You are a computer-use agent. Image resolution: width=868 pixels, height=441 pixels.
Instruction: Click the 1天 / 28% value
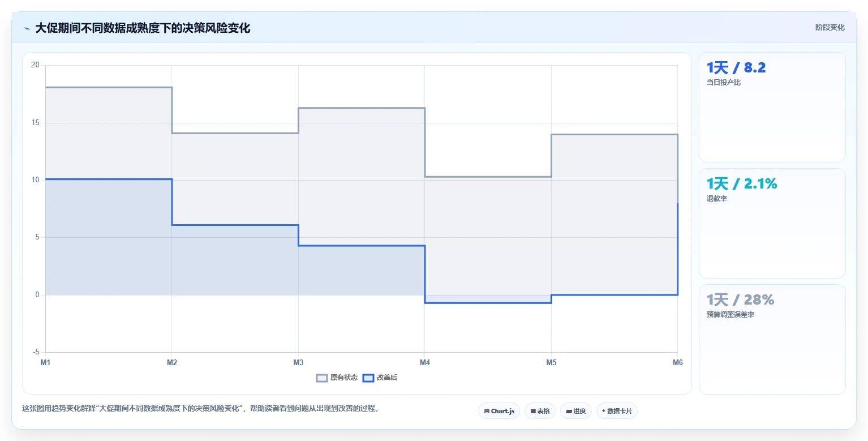740,299
